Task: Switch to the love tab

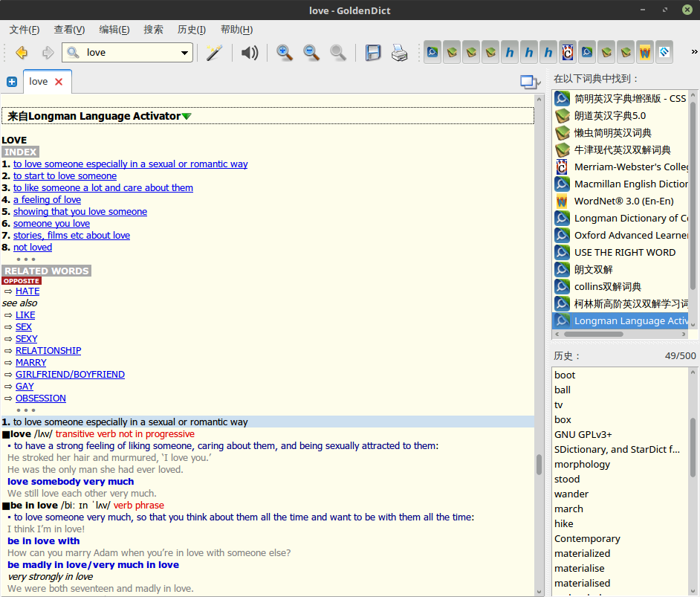Action: point(39,82)
